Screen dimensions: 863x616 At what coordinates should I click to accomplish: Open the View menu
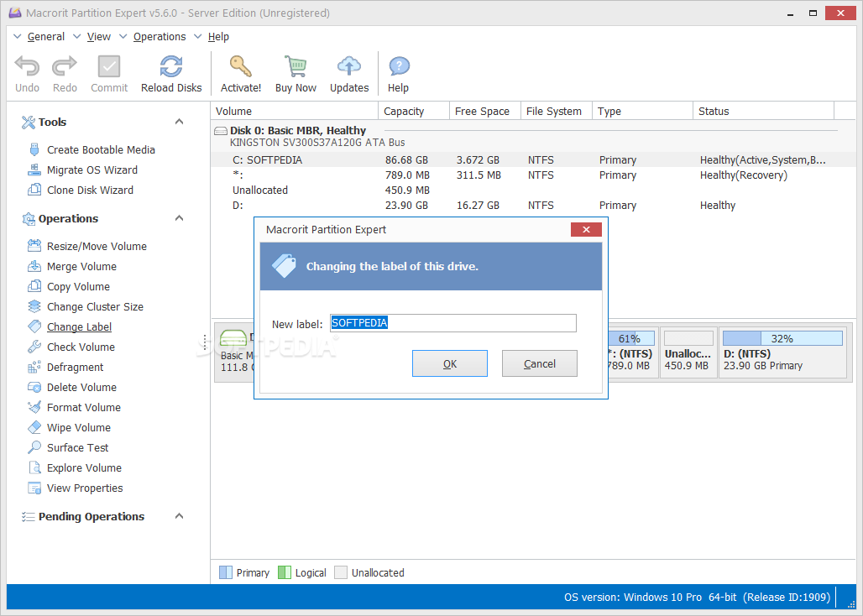tap(99, 37)
